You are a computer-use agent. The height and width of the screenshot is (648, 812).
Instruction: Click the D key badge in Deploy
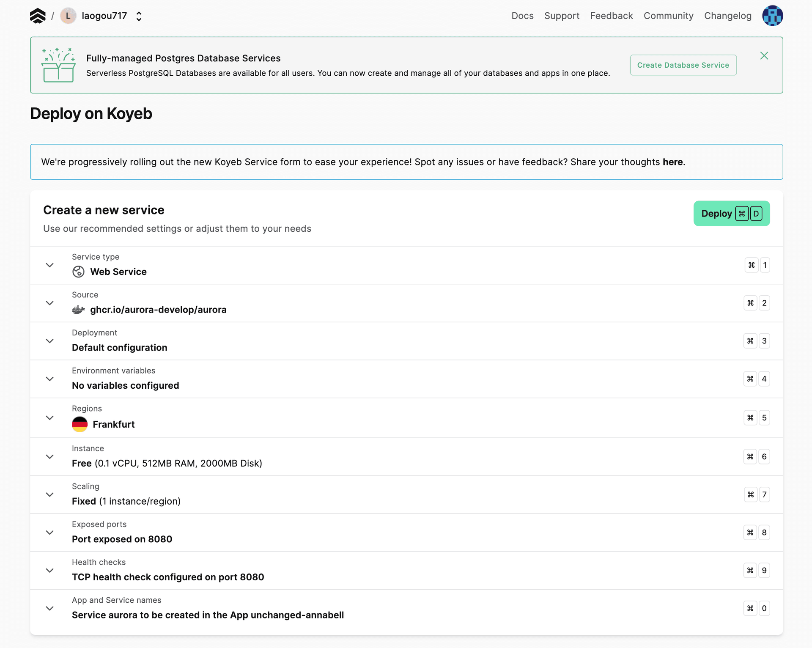click(756, 214)
